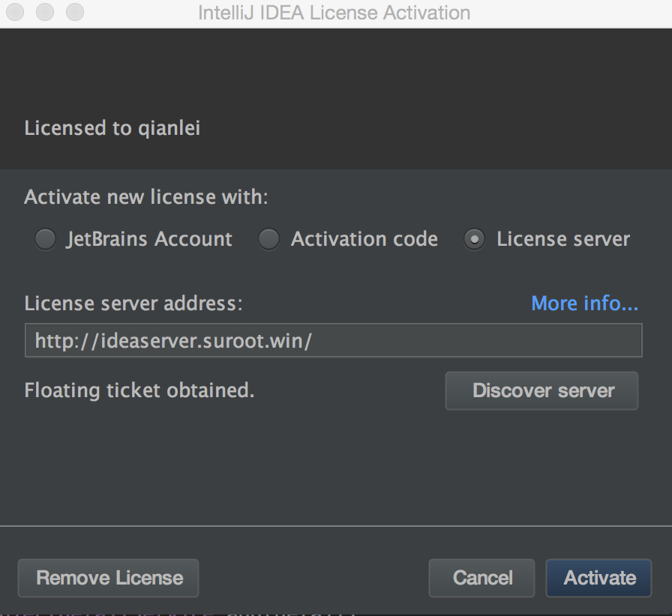Click the 'License server address:' label
This screenshot has height=616, width=672.
tap(133, 304)
